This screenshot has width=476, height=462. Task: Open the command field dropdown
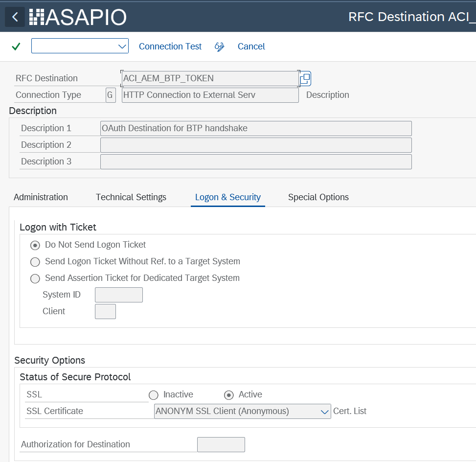point(122,46)
